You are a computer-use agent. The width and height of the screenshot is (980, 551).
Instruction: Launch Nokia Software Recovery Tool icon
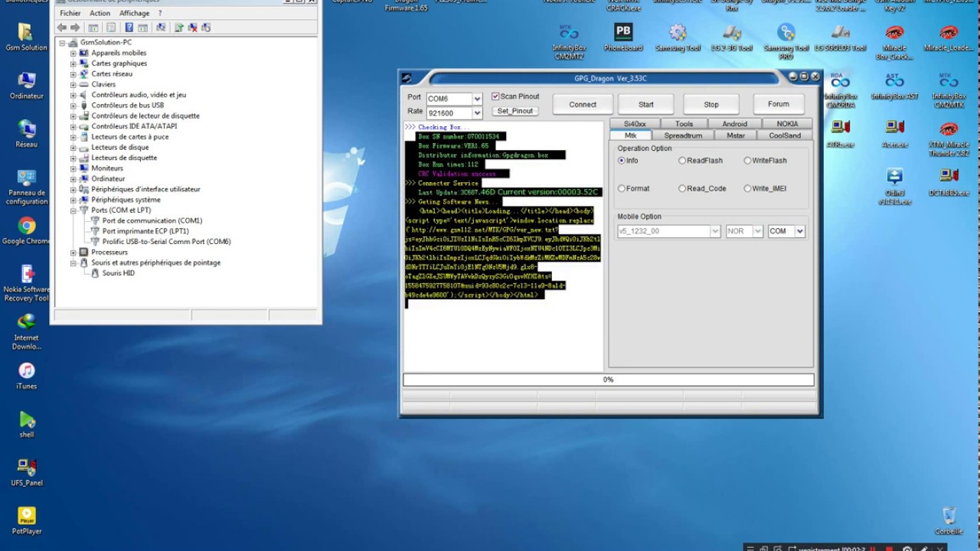coord(26,283)
